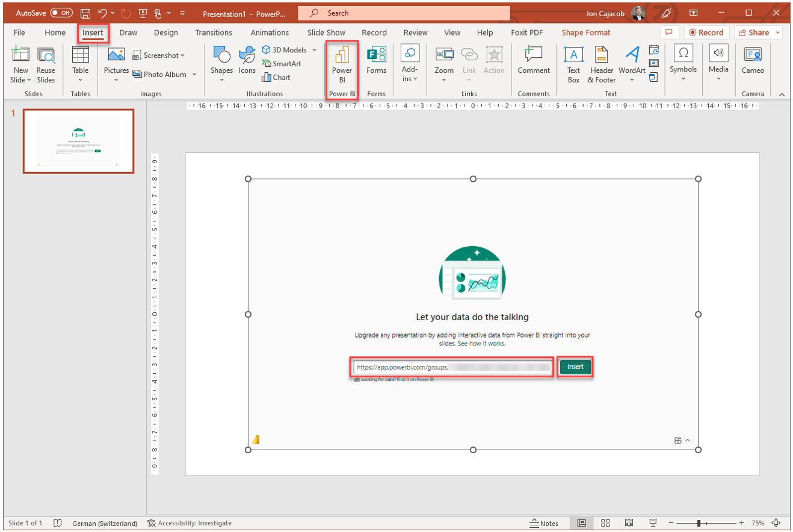
Task: Click the Power BI logo inside the add-in
Action: pyautogui.click(x=256, y=440)
